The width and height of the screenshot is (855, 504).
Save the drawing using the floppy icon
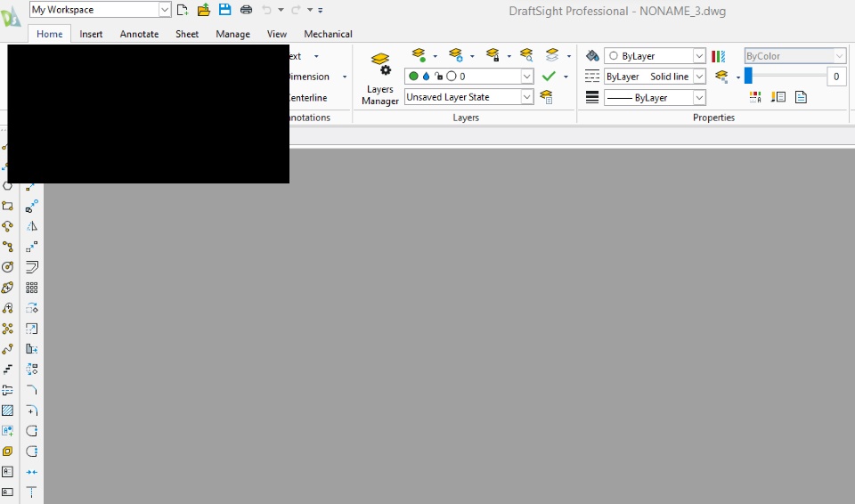(224, 9)
